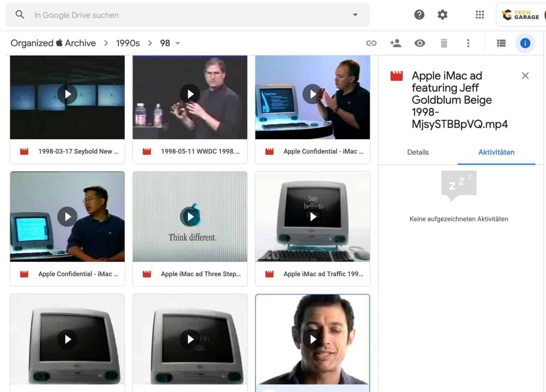Select the Aktivitäten tab
The image size is (546, 392).
[x=496, y=152]
